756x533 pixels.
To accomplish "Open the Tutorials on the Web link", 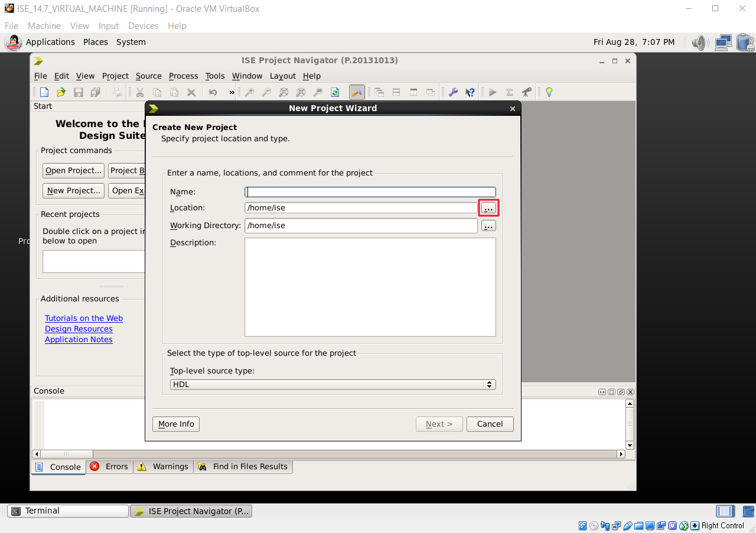I will point(84,318).
